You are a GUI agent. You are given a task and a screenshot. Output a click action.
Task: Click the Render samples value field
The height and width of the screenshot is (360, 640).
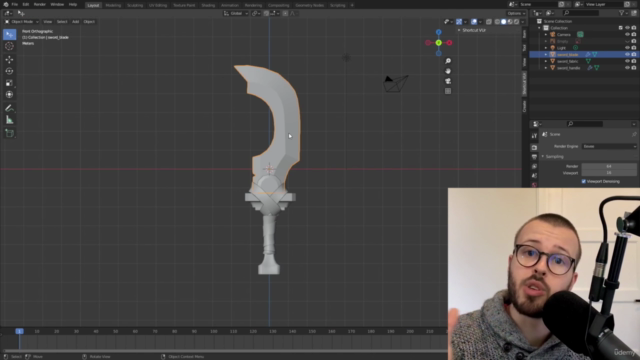pyautogui.click(x=609, y=166)
